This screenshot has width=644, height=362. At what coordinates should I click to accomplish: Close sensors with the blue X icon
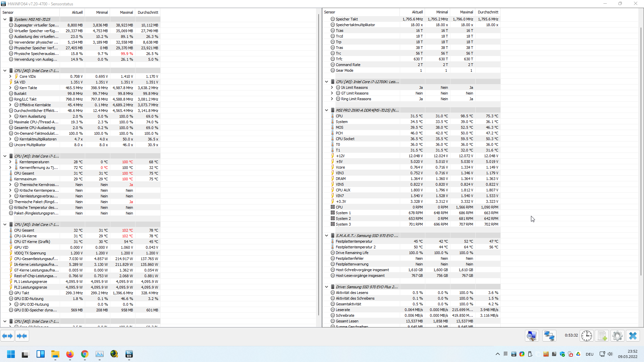tap(633, 336)
